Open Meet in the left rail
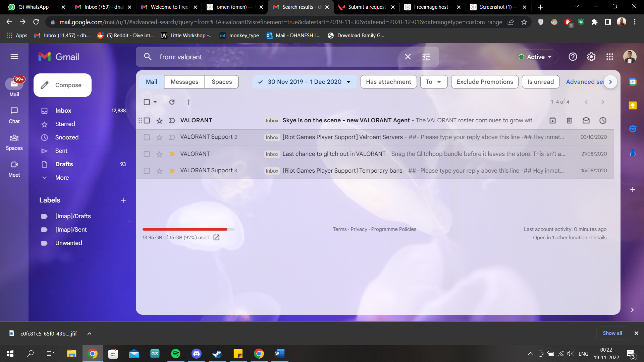This screenshot has width=644, height=362. tap(14, 169)
